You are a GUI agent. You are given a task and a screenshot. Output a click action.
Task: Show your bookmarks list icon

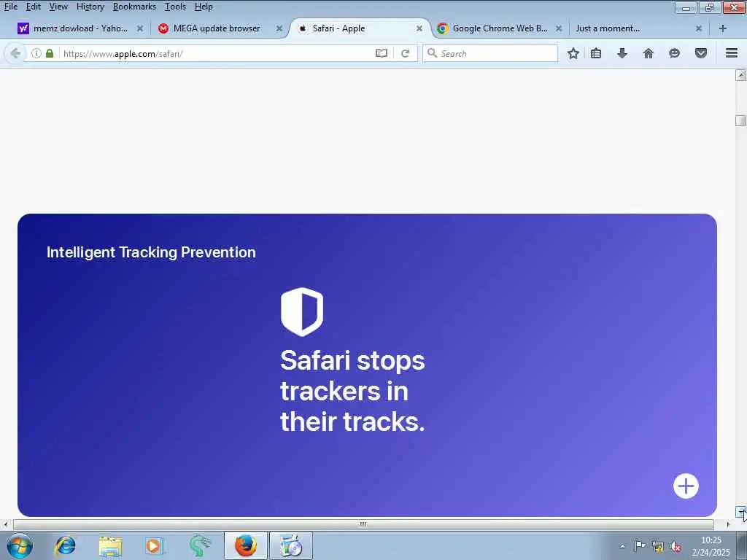pyautogui.click(x=596, y=53)
